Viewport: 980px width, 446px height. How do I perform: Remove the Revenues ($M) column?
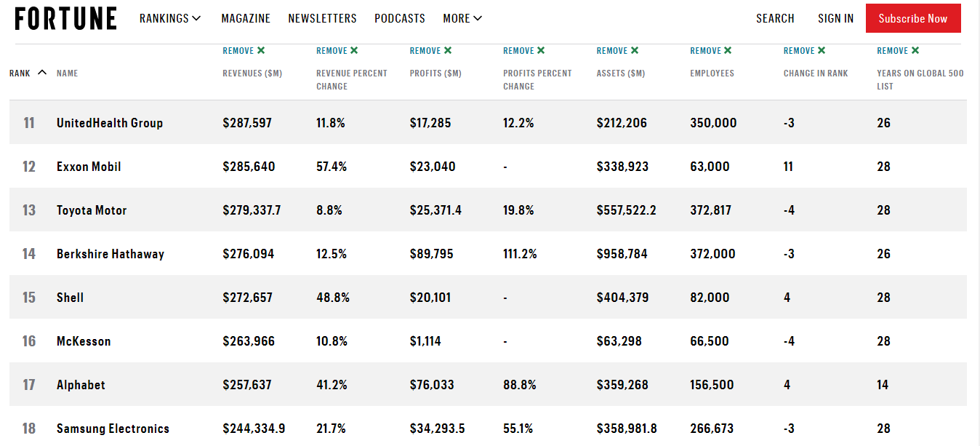tap(244, 51)
